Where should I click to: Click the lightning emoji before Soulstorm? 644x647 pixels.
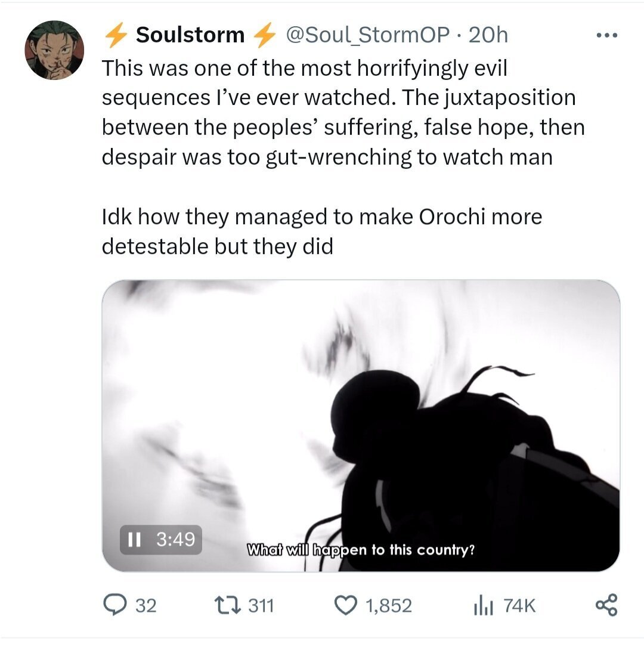pos(115,36)
